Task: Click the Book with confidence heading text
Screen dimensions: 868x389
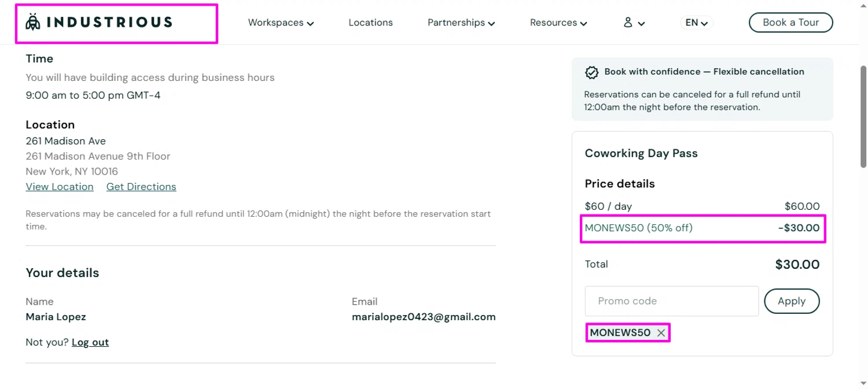Action: [704, 72]
